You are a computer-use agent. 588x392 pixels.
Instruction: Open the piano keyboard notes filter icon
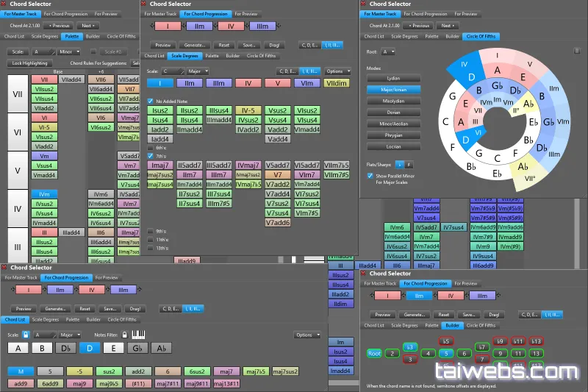click(138, 334)
